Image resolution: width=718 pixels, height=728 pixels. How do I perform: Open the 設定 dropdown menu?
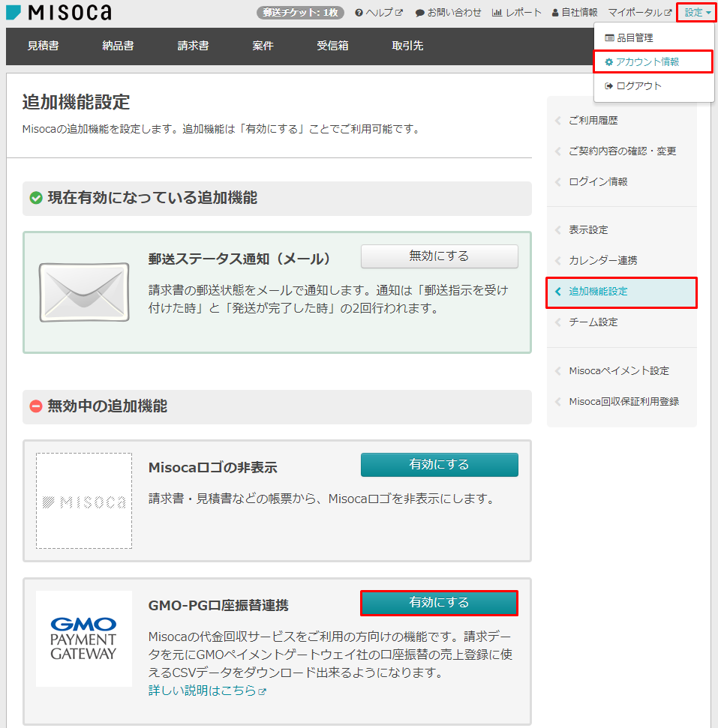coord(697,13)
